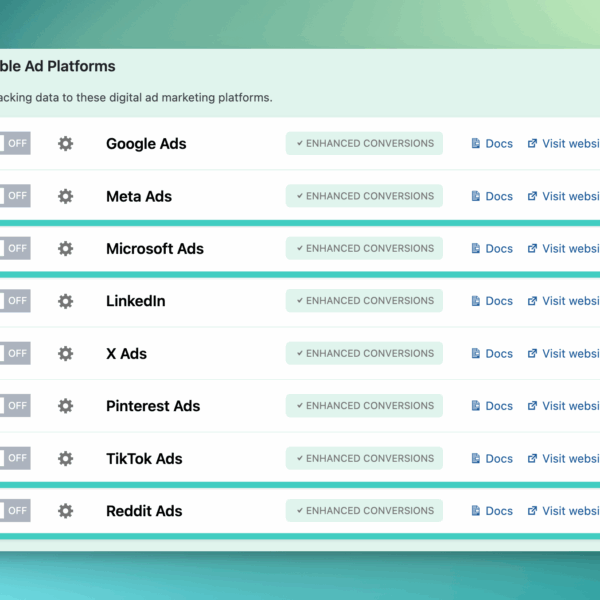Viewport: 600px width, 600px height.
Task: Toggle Reddit Ads OFF switch
Action: pos(15,510)
